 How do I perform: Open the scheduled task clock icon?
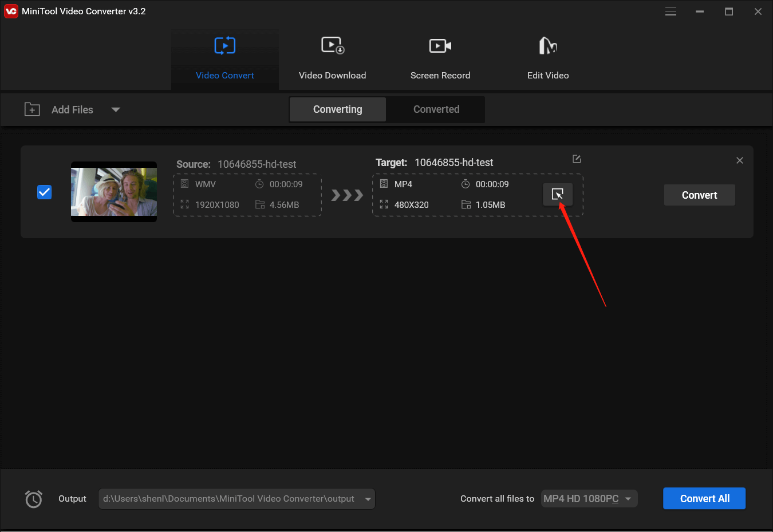34,499
